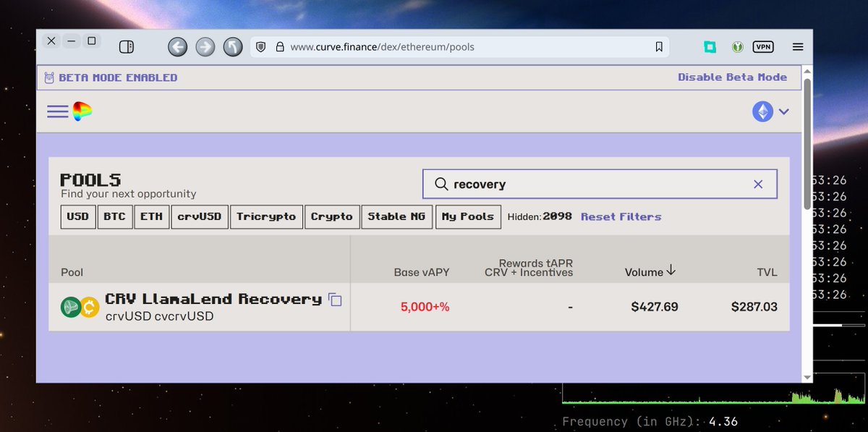Copy the CRV LlamaLend Recovery pool address
Image resolution: width=868 pixels, height=432 pixels.
[335, 300]
